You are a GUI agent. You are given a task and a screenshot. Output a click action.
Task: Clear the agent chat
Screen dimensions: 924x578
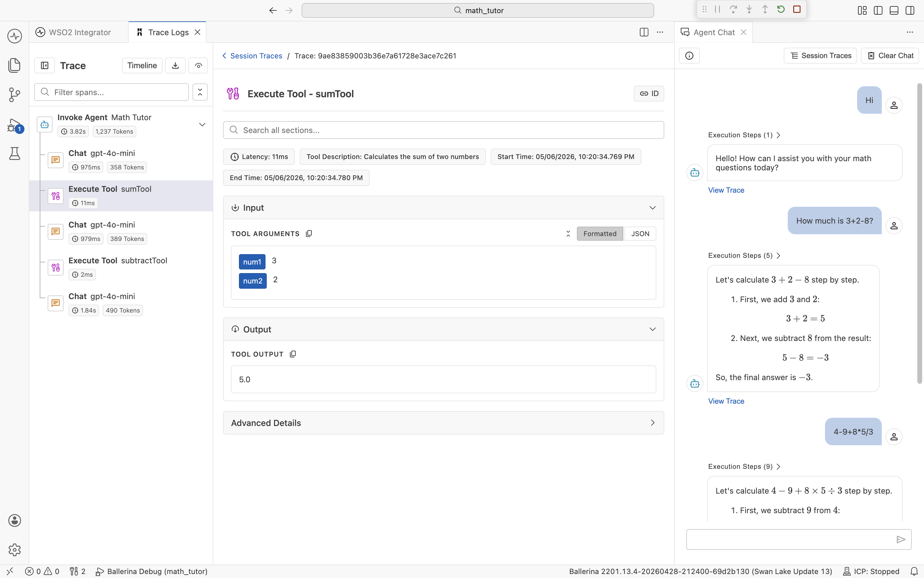(890, 56)
